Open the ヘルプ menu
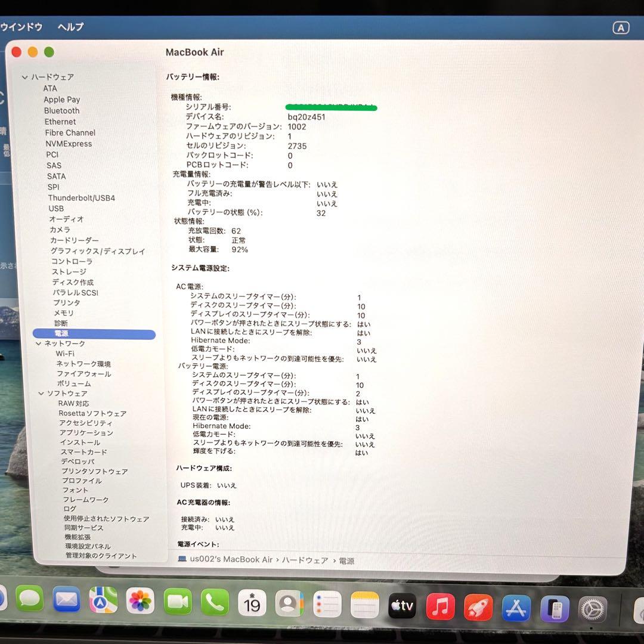 point(69,27)
